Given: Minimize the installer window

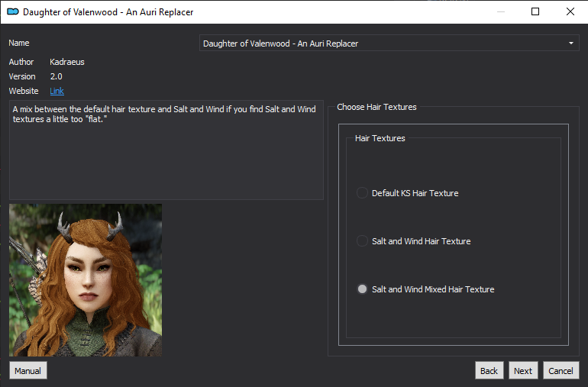Looking at the screenshot, I should pos(500,11).
